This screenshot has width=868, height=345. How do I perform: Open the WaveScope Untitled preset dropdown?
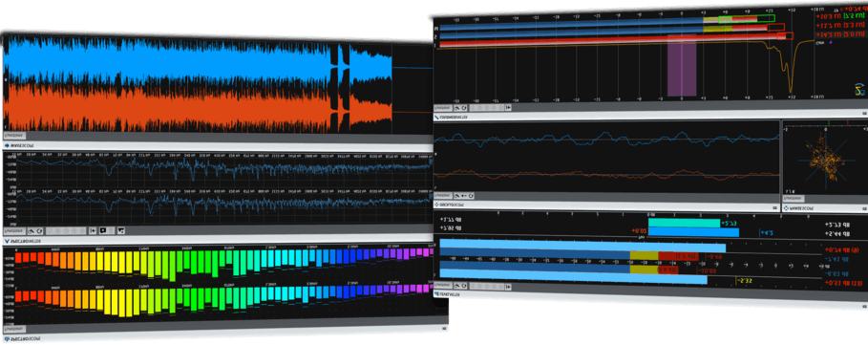[x=15, y=136]
